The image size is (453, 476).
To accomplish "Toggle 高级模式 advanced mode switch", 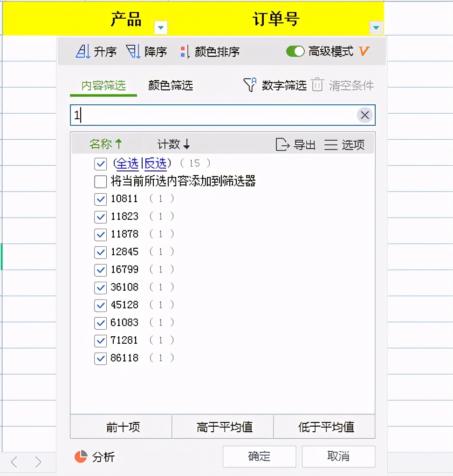I will (x=295, y=51).
